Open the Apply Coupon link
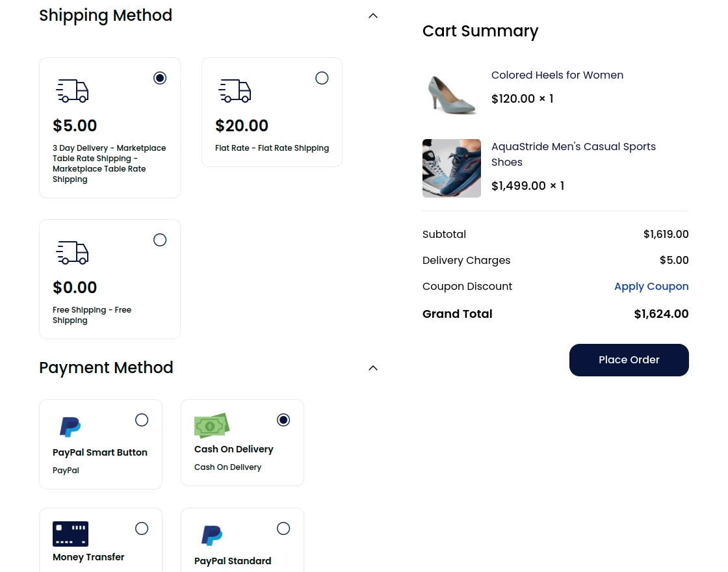728x572 pixels. click(651, 286)
